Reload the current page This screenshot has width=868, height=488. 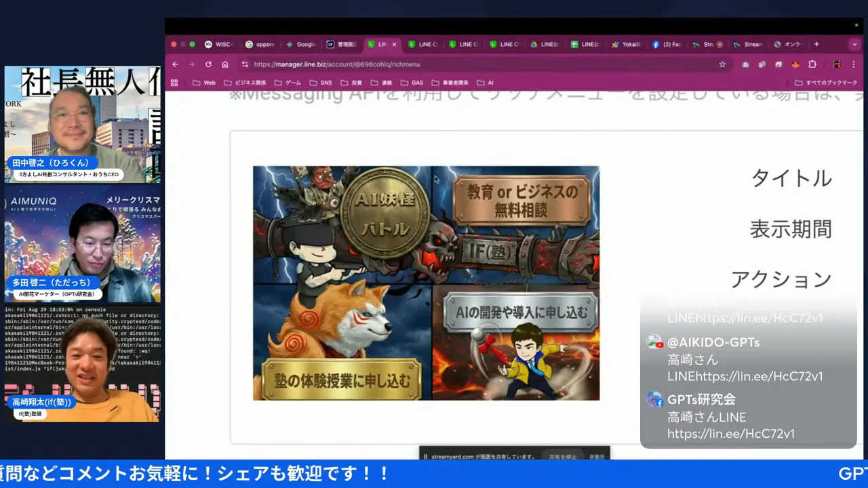pos(208,64)
